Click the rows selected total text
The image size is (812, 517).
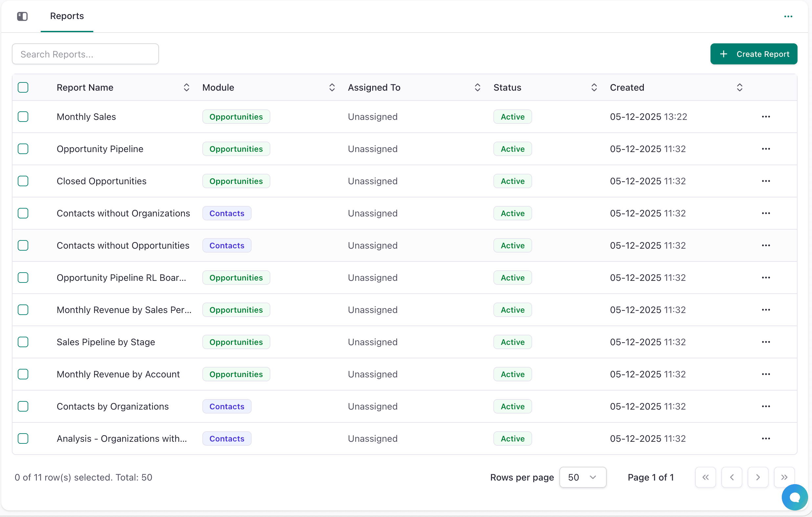(83, 477)
